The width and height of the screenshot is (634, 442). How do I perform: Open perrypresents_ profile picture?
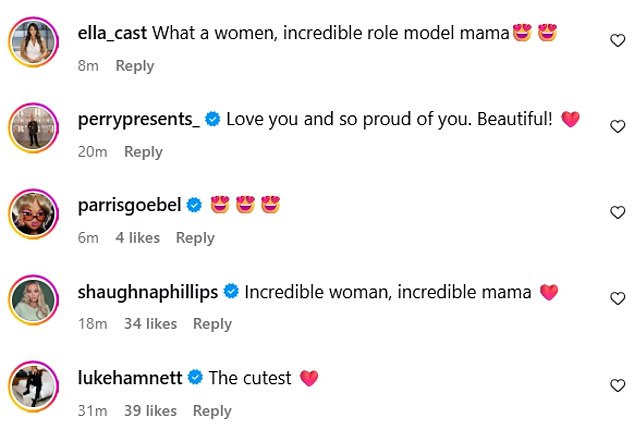tap(34, 130)
